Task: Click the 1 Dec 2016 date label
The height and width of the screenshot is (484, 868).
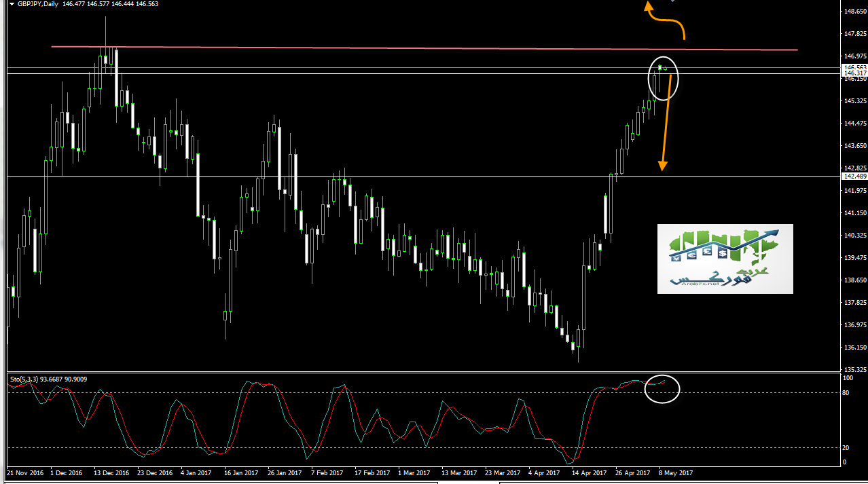Action: (x=65, y=472)
